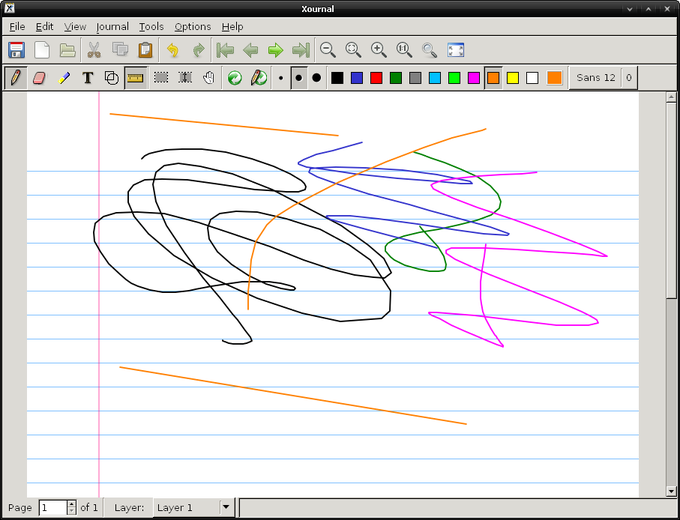The image size is (680, 520).
Task: Open the custom color chooser button
Action: tap(554, 78)
